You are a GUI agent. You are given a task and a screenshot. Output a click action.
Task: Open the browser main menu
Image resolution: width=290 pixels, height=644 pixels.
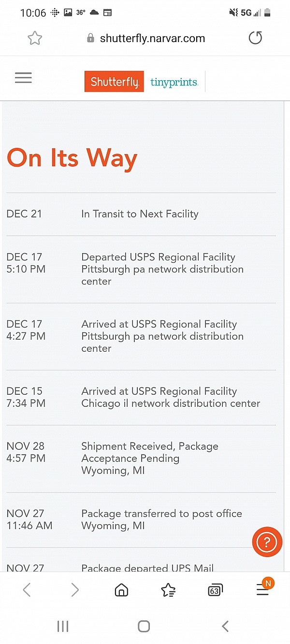pyautogui.click(x=262, y=589)
